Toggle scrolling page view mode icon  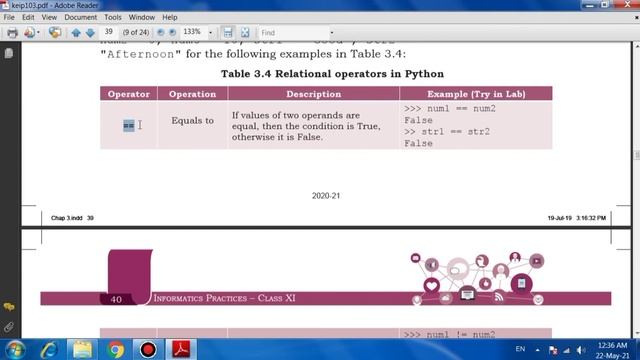tap(228, 32)
